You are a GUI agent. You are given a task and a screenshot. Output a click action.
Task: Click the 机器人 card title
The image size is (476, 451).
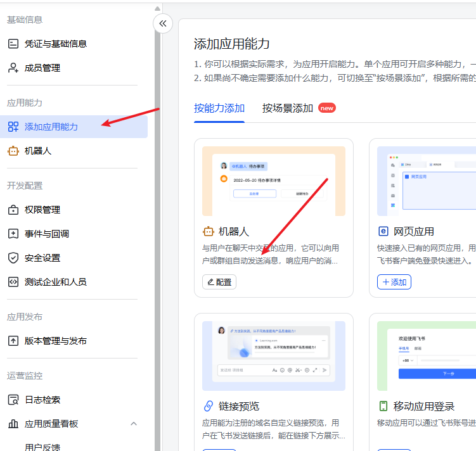click(x=234, y=232)
